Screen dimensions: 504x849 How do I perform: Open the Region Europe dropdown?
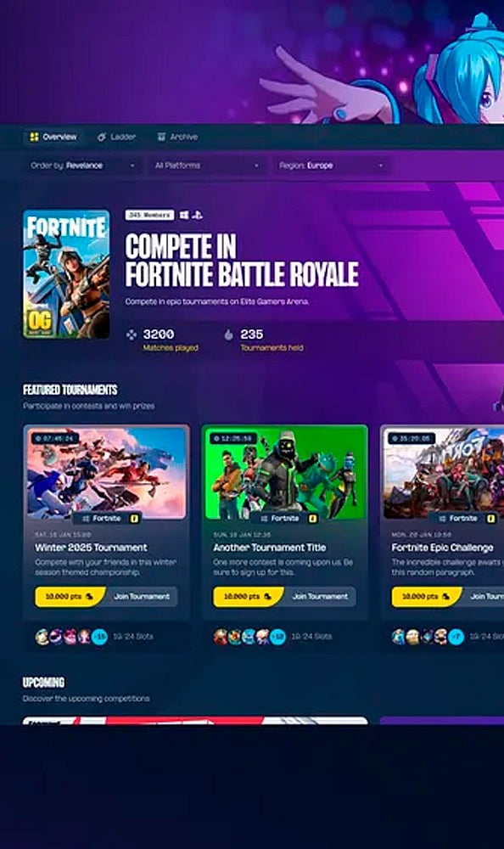coord(331,166)
